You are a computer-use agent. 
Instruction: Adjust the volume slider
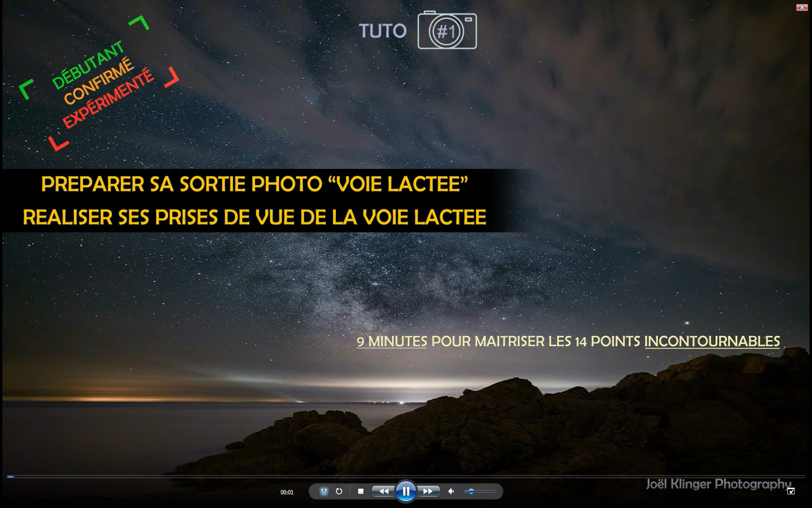(x=480, y=492)
